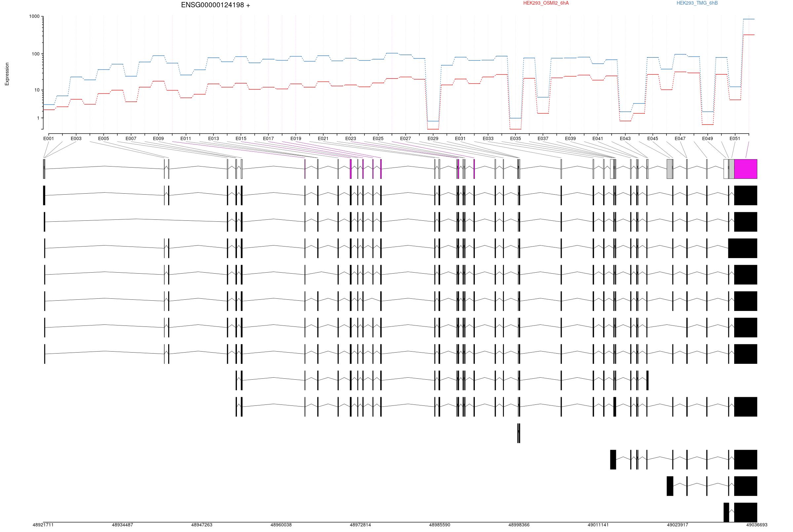Select exon label E001
Screen dimensions: 793x532
49,138
